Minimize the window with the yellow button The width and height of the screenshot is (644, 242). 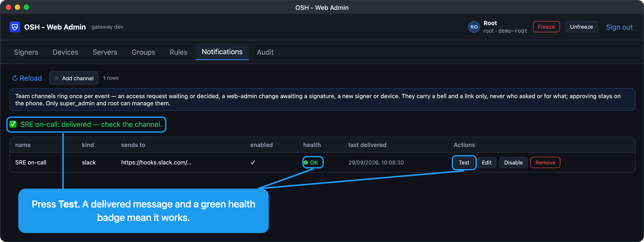click(x=18, y=7)
